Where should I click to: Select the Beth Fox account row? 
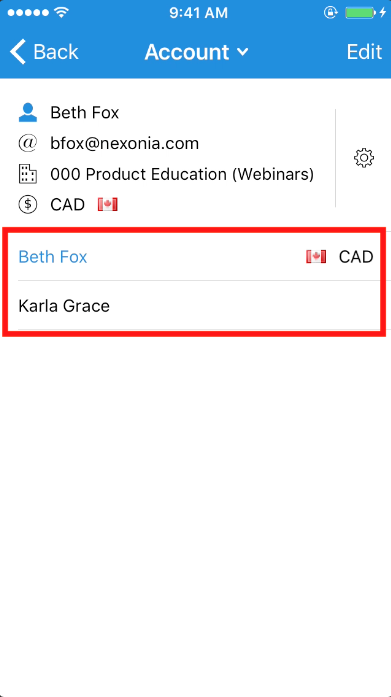(x=196, y=256)
